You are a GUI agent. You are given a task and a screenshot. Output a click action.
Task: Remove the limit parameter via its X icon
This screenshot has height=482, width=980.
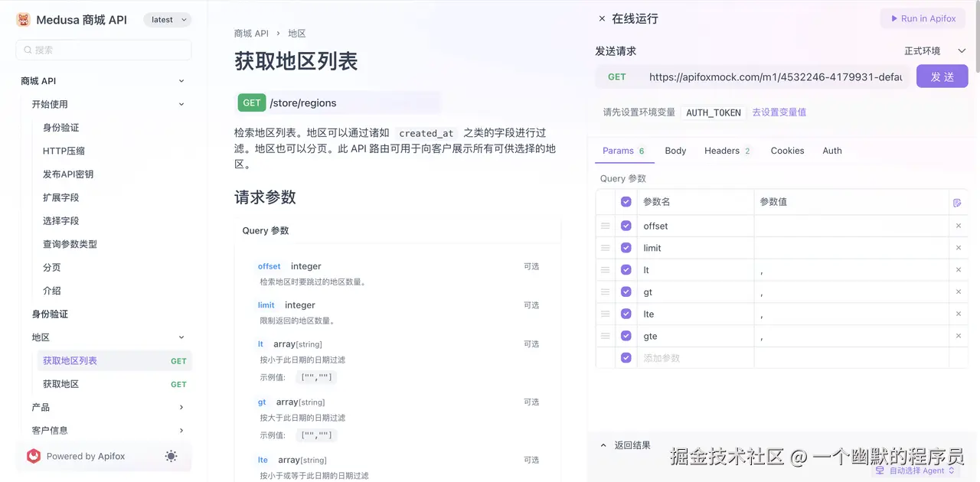coord(959,248)
